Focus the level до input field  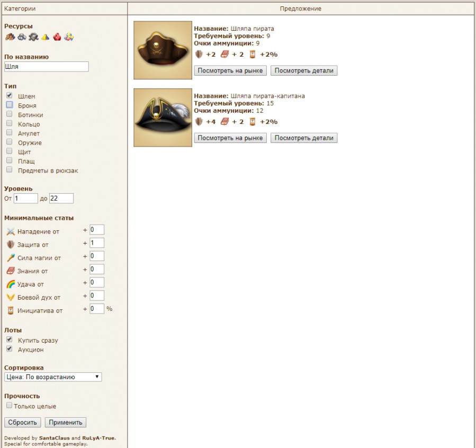61,198
